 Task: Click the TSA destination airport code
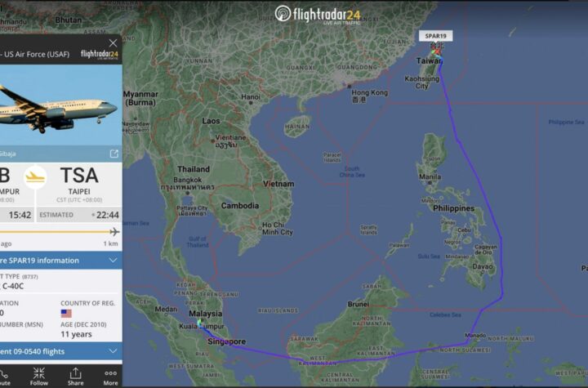79,176
